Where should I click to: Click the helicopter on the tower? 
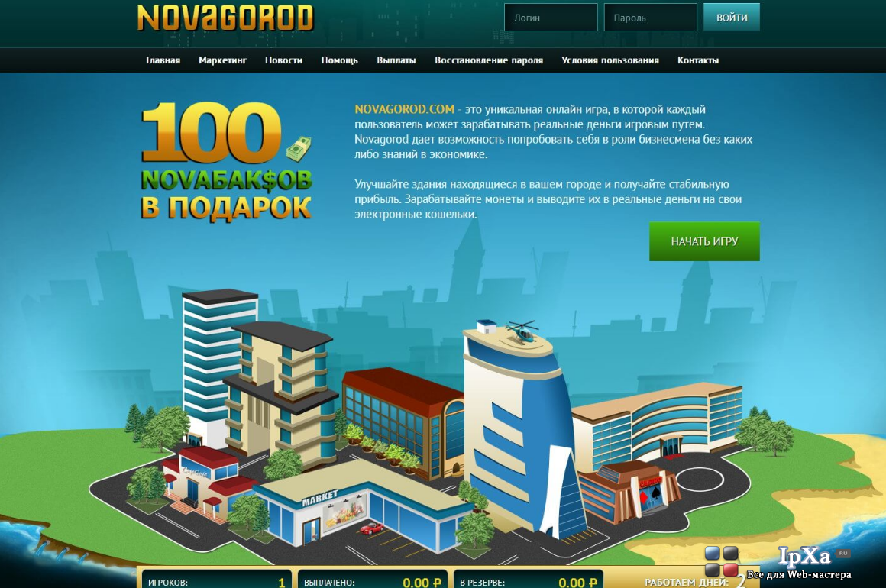[522, 331]
